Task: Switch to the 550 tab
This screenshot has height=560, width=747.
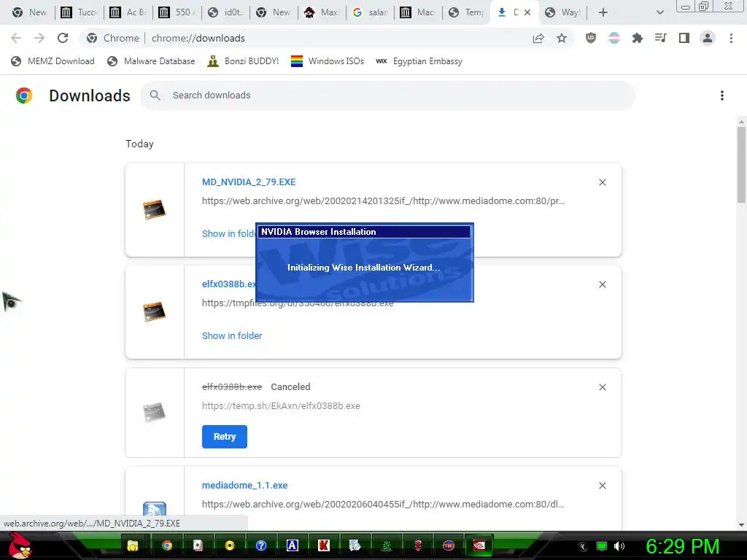Action: click(x=177, y=12)
